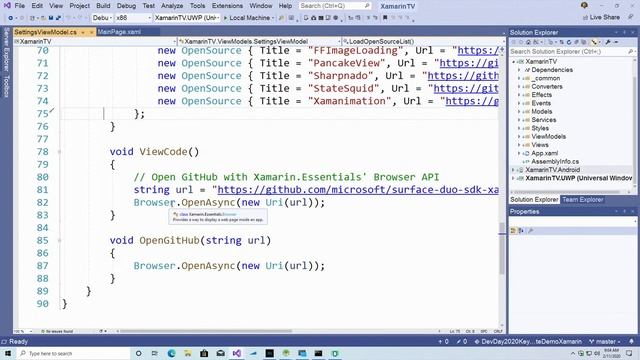The height and width of the screenshot is (360, 640).
Task: Click the Save toolbar icon
Action: 51,18
